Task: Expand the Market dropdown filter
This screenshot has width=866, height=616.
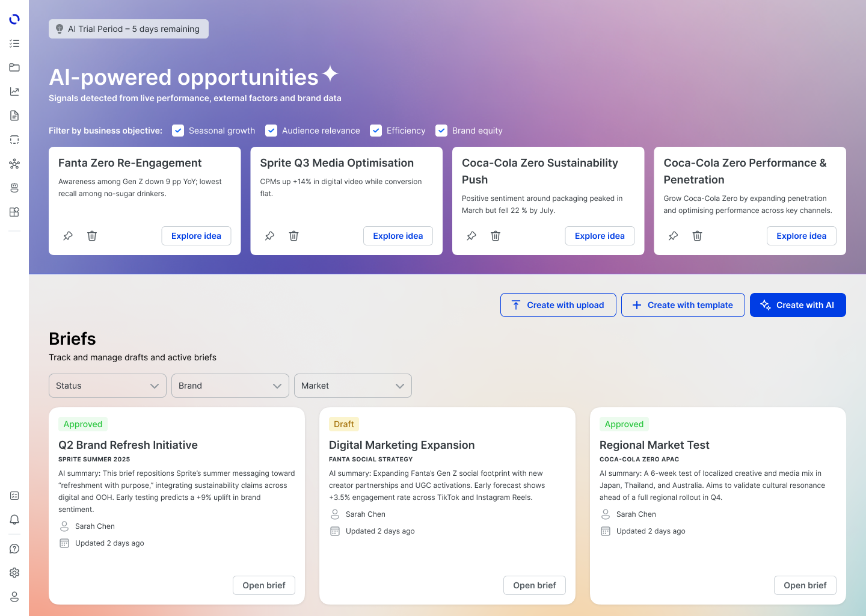Action: (x=353, y=386)
